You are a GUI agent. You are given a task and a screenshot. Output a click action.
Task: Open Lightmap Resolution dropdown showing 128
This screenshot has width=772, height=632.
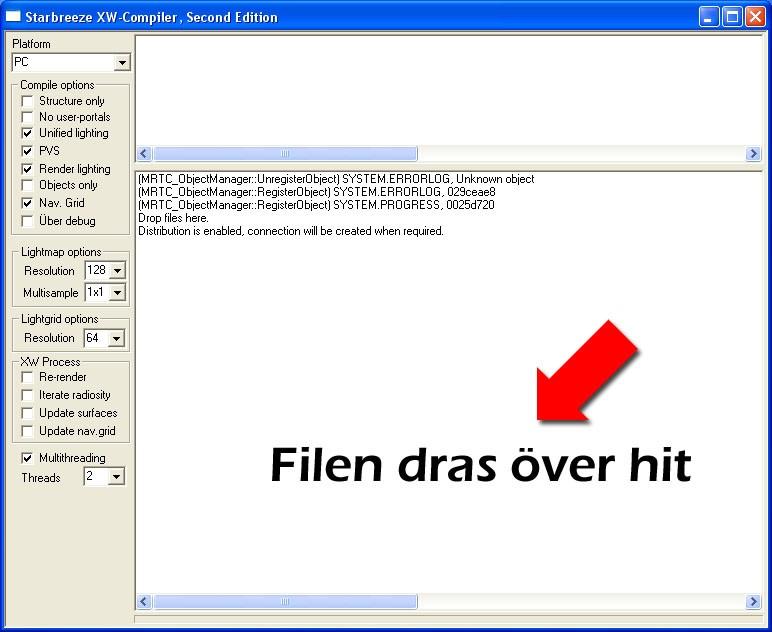coord(105,270)
